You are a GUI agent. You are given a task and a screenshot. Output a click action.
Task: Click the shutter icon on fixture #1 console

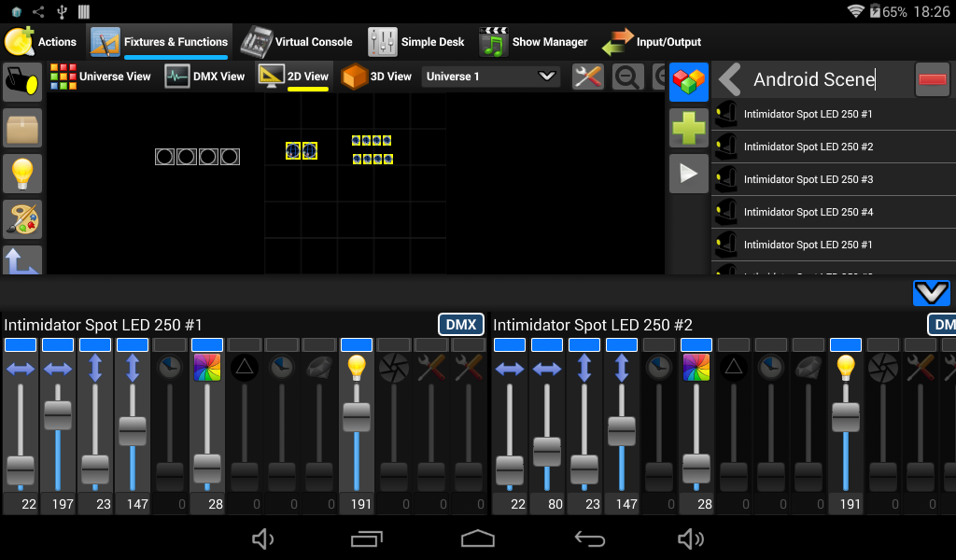coord(394,368)
